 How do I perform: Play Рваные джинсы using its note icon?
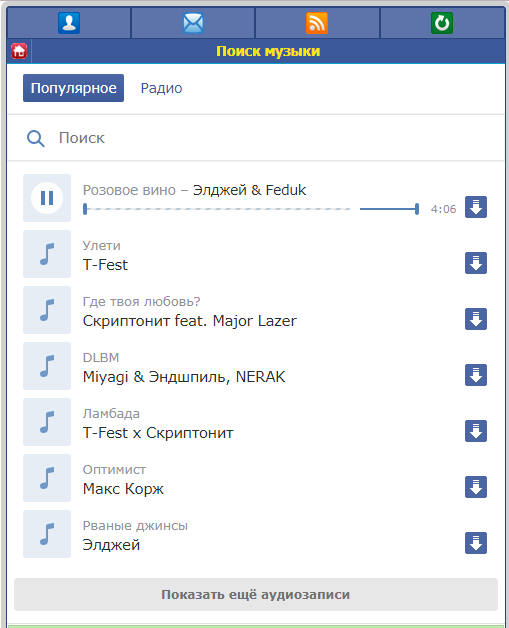[47, 534]
